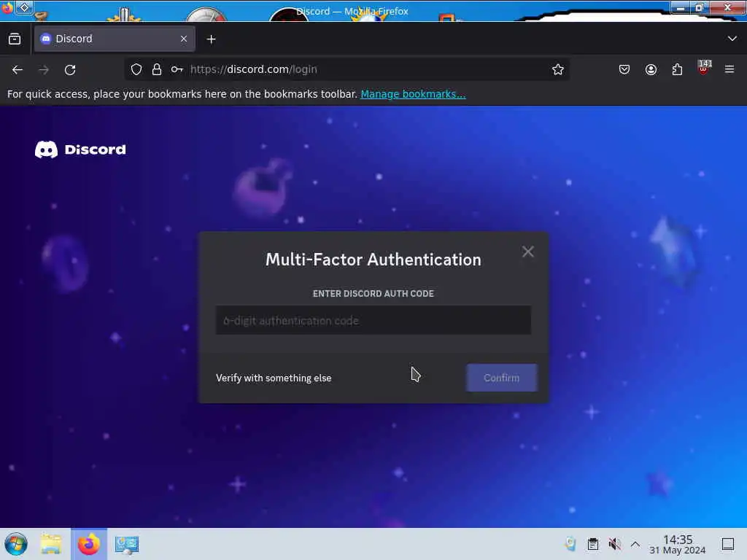Open the clipboard tray icon

click(x=592, y=544)
